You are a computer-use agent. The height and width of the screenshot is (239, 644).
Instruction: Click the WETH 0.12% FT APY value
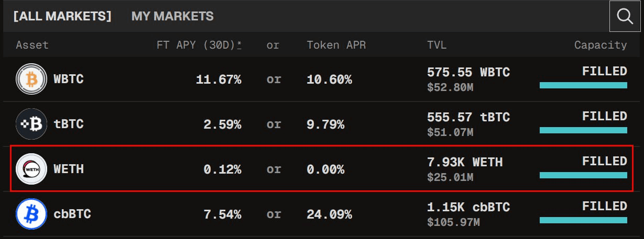coord(222,169)
